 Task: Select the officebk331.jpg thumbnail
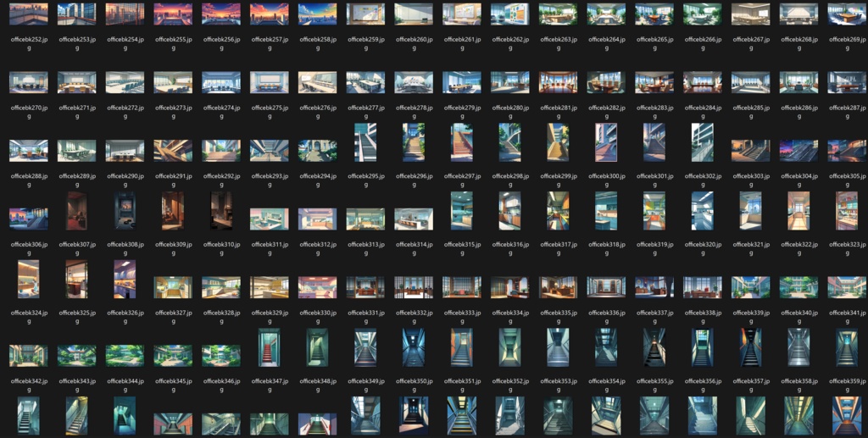coord(366,287)
